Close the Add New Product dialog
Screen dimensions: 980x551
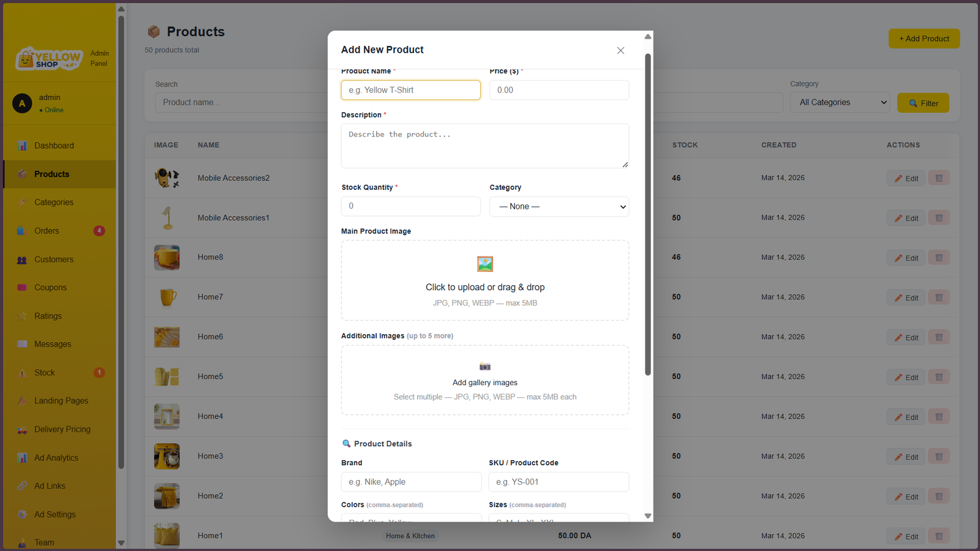(x=620, y=50)
